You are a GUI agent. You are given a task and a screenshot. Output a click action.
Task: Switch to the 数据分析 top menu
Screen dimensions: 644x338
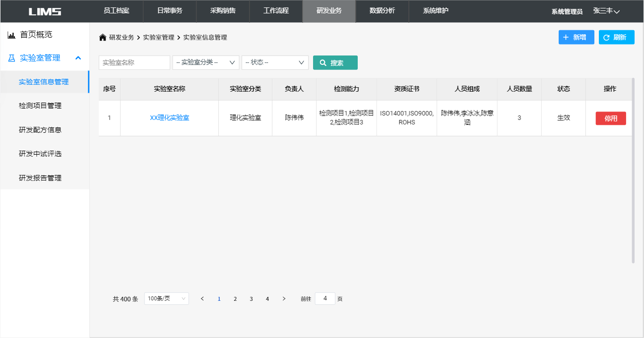(382, 11)
